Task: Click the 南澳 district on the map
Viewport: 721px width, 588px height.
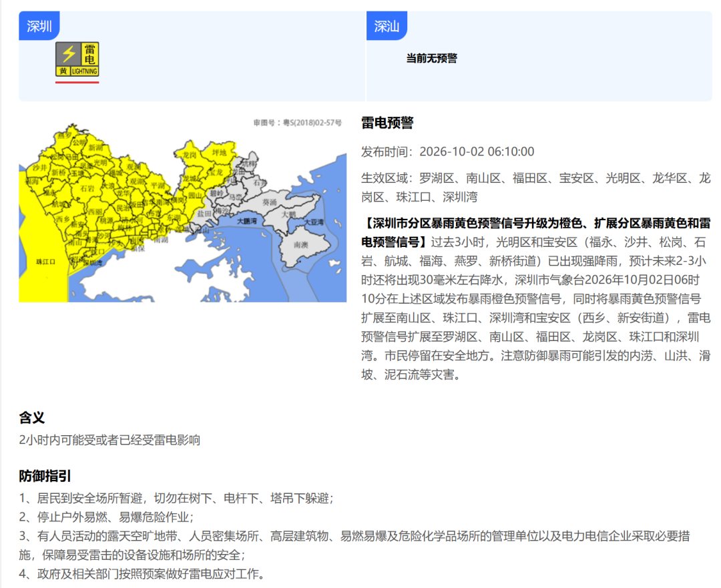Action: [300, 244]
